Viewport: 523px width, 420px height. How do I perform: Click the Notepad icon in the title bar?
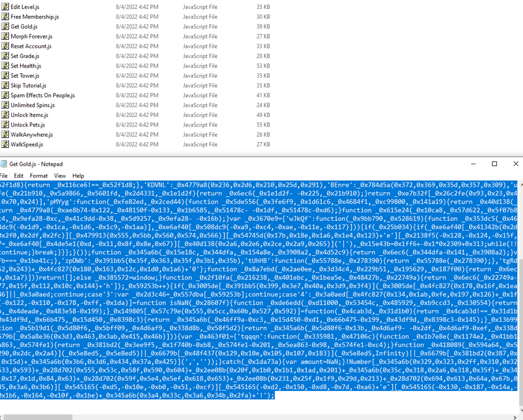pos(4,164)
